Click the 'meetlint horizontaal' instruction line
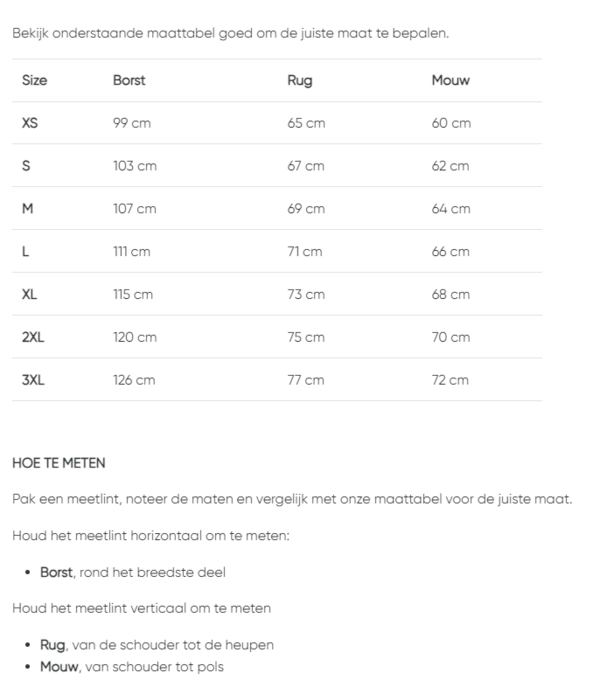Image resolution: width=600 pixels, height=700 pixels. 150,535
